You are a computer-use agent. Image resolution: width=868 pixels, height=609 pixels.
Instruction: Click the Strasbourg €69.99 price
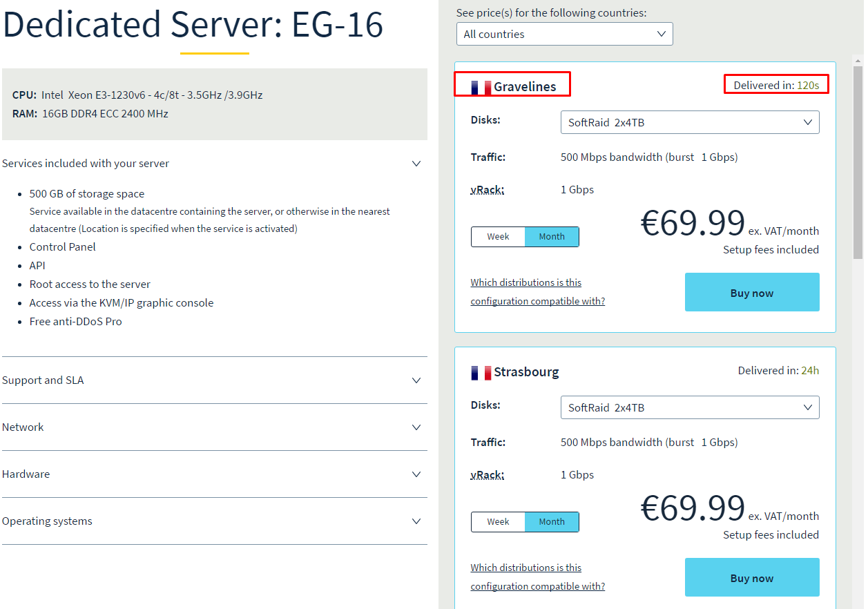(x=693, y=508)
